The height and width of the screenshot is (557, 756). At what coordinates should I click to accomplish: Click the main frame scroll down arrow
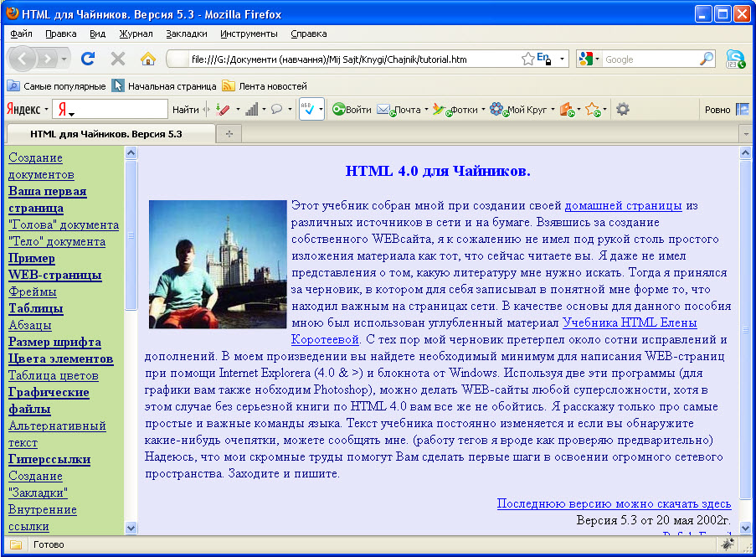click(745, 528)
